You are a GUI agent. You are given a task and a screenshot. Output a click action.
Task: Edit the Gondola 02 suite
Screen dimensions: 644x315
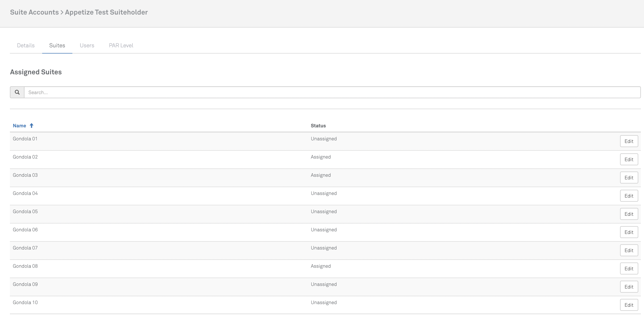point(629,159)
